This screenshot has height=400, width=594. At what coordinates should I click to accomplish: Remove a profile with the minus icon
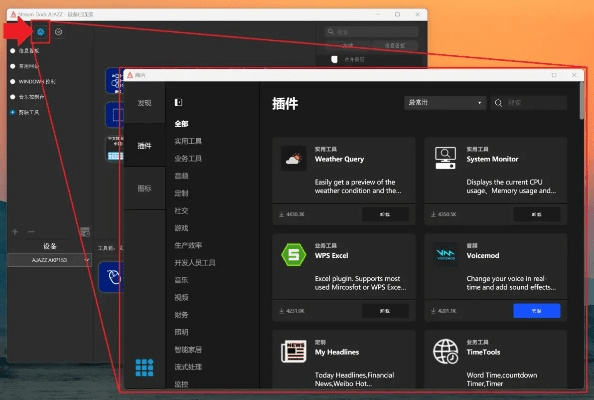pos(31,231)
